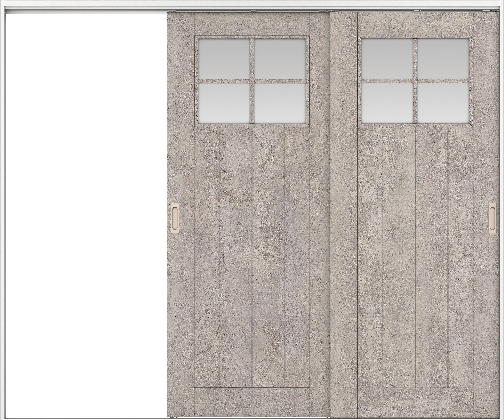
Task: Click right door's top-left glass pane
Action: click(387, 58)
